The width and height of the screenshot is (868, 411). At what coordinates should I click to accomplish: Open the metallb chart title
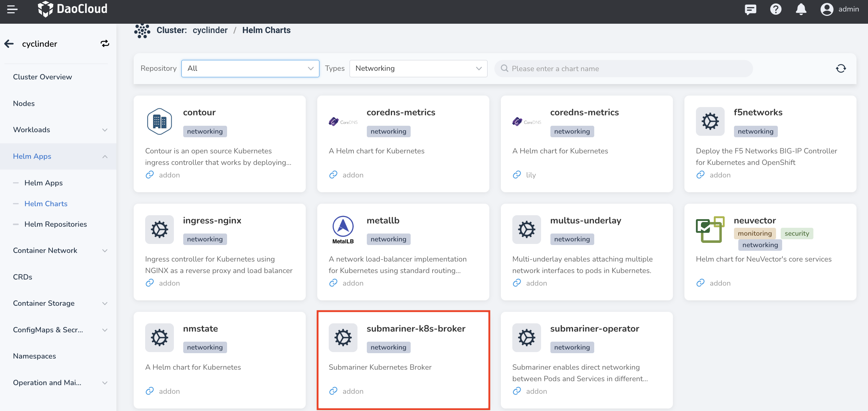pyautogui.click(x=383, y=221)
